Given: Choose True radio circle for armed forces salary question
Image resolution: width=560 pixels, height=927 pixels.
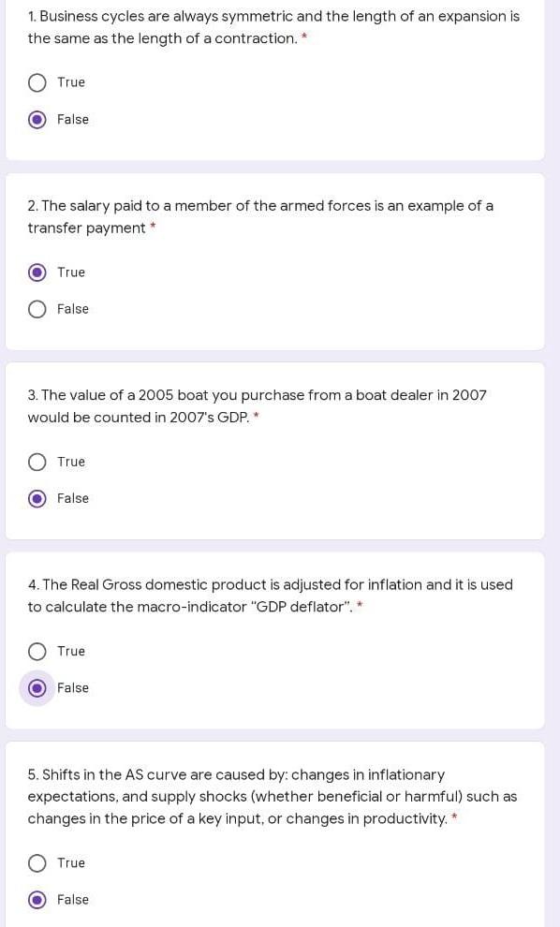Looking at the screenshot, I should click(37, 272).
